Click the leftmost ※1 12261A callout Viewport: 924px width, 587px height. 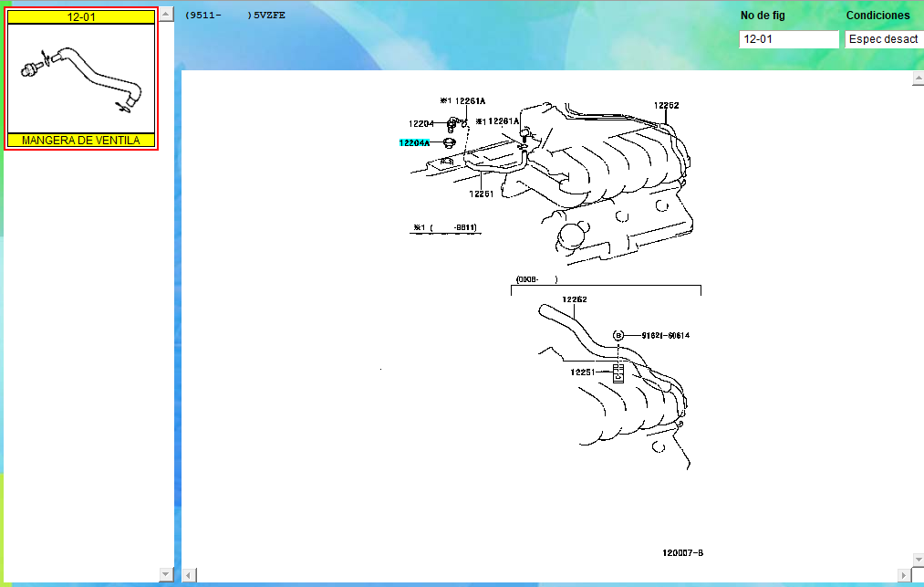[x=462, y=100]
